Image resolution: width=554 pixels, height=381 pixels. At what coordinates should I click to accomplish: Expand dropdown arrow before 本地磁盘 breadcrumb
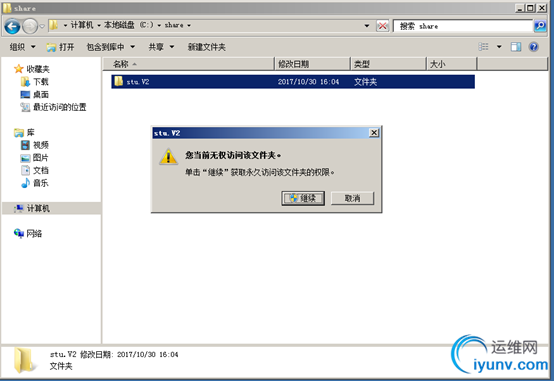click(x=99, y=25)
